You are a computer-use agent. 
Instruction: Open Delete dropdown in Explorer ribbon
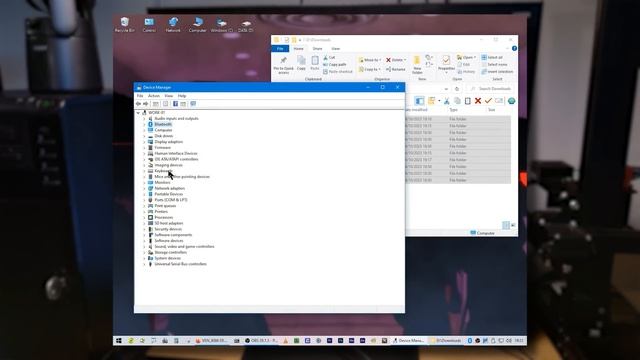point(396,60)
